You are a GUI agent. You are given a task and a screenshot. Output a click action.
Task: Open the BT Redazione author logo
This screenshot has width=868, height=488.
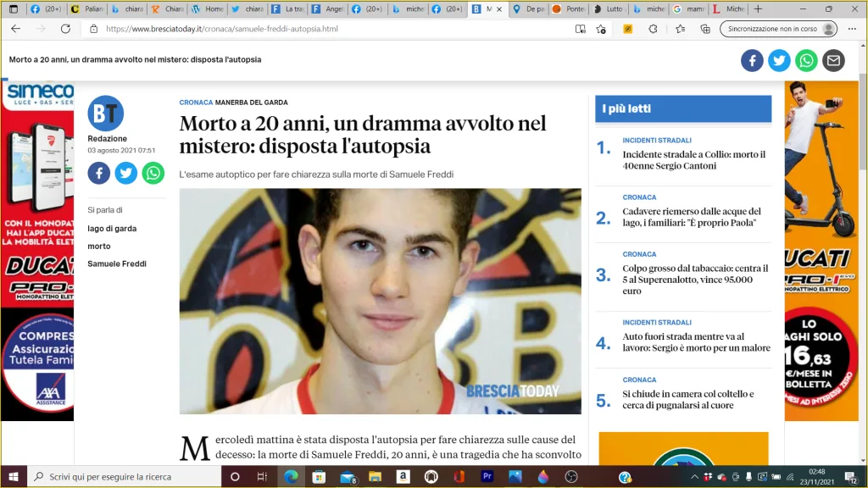tap(106, 114)
